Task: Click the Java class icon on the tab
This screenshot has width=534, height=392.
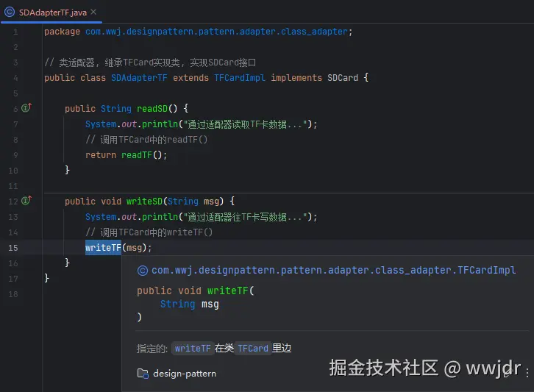Action: 10,13
